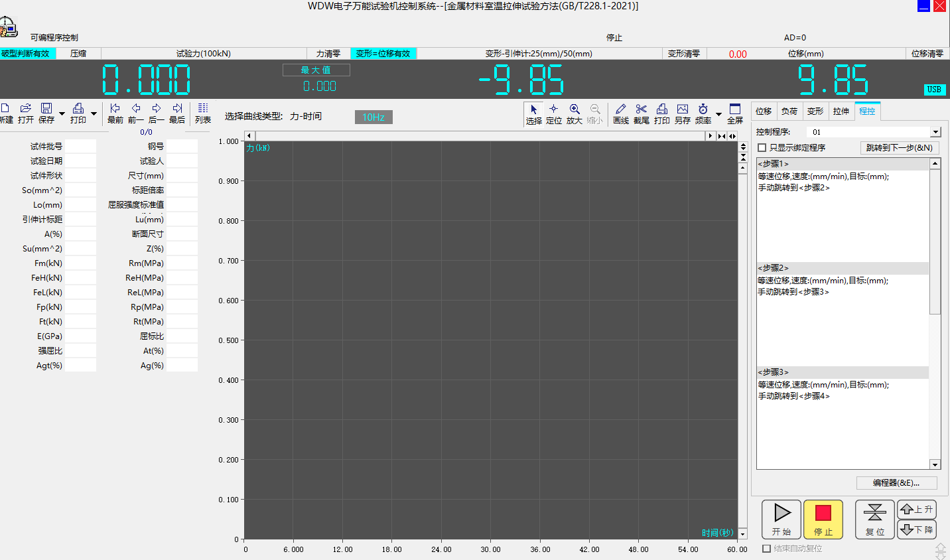Toggle the 破型判断有效 status indicator
This screenshot has height=560, width=950.
[x=27, y=54]
